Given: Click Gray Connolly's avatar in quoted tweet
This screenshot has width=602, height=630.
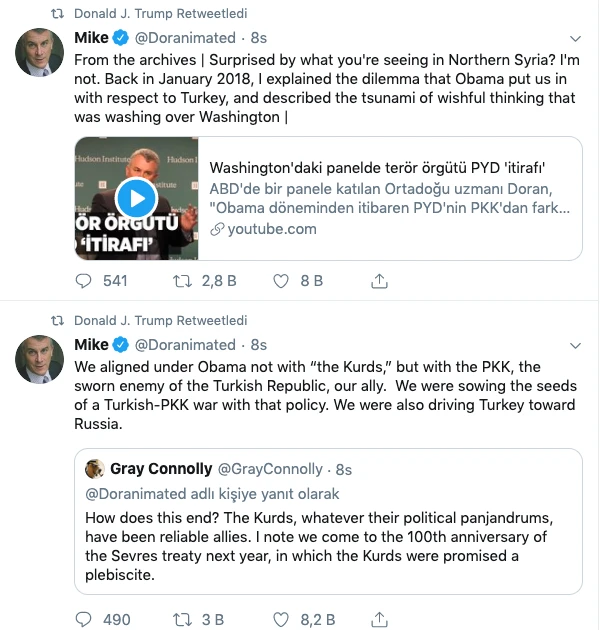Looking at the screenshot, I should point(96,469).
